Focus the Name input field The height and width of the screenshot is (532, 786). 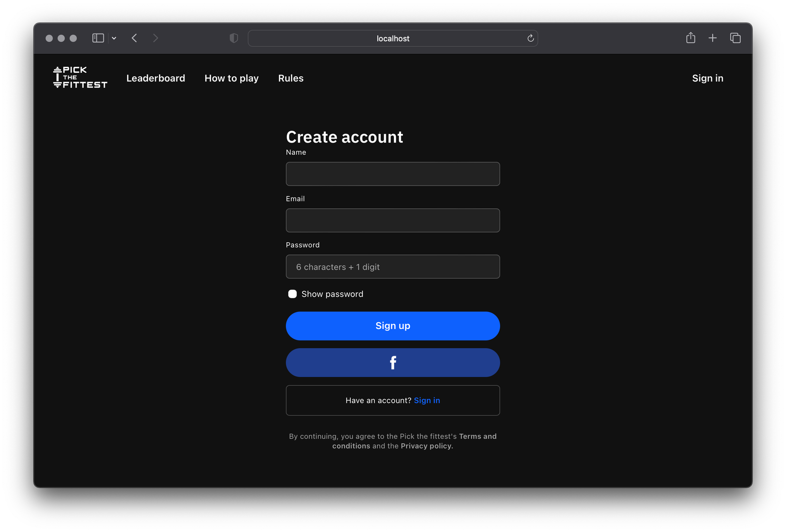393,174
